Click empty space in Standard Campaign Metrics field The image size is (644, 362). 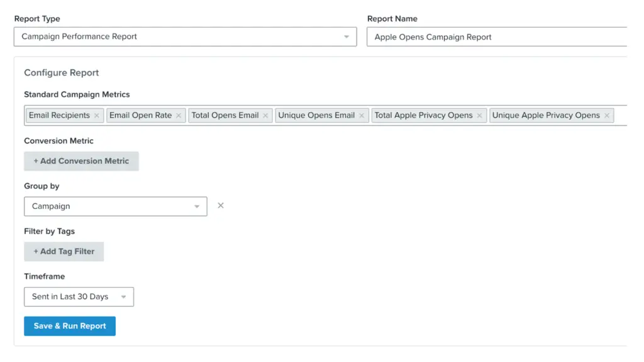pos(620,116)
